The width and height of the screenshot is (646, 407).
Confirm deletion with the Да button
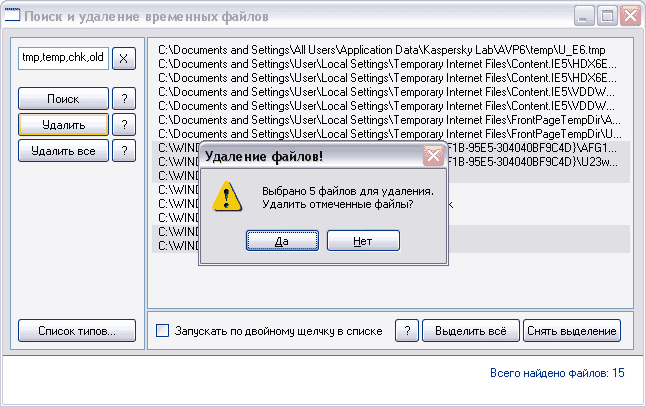click(282, 241)
